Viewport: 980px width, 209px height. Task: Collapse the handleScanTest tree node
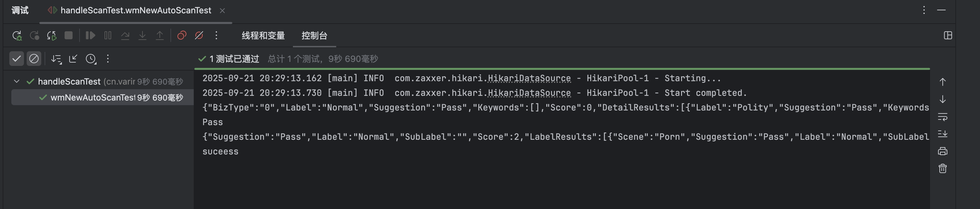point(16,81)
